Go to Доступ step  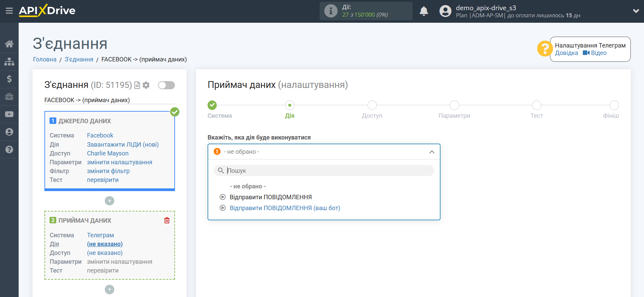pos(372,105)
